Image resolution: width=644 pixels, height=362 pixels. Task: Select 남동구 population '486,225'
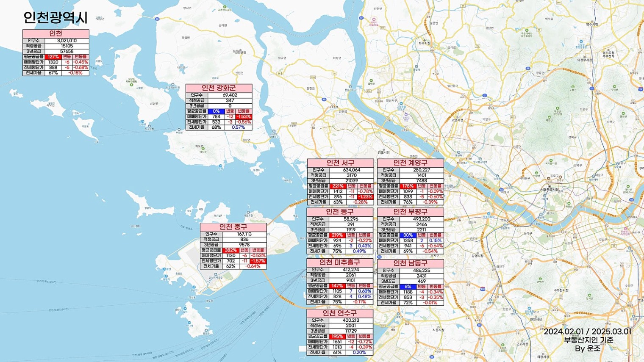(422, 271)
